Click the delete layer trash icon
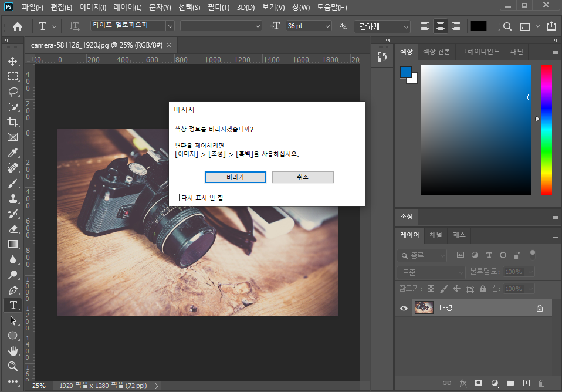 (x=542, y=383)
